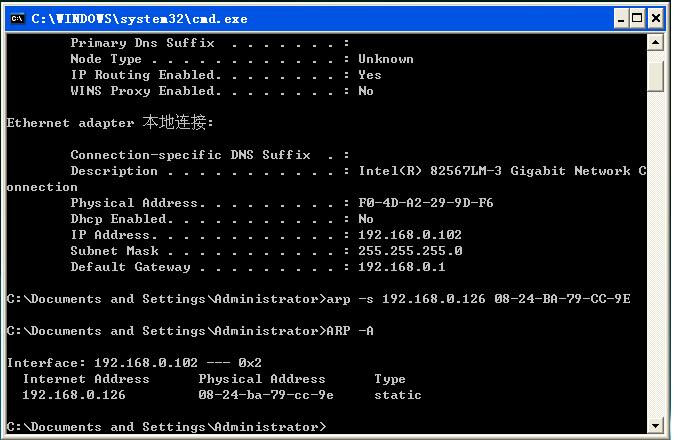Click the cmd.exe title bar text
Viewport: 680px width, 440px height.
[x=139, y=19]
